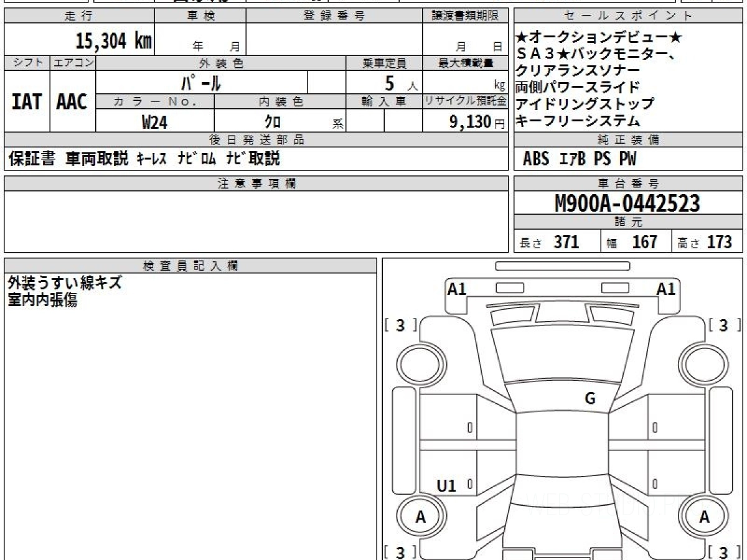The width and height of the screenshot is (747, 560).
Task: Select the シフト label
Action: (27, 63)
